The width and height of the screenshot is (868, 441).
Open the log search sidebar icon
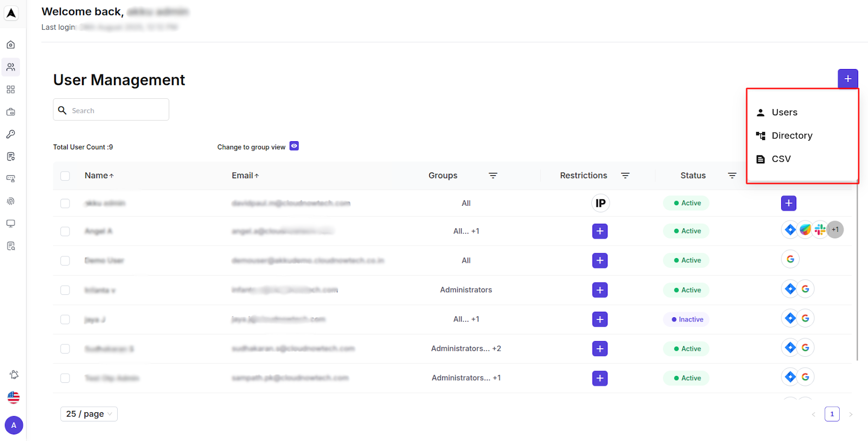click(x=11, y=246)
